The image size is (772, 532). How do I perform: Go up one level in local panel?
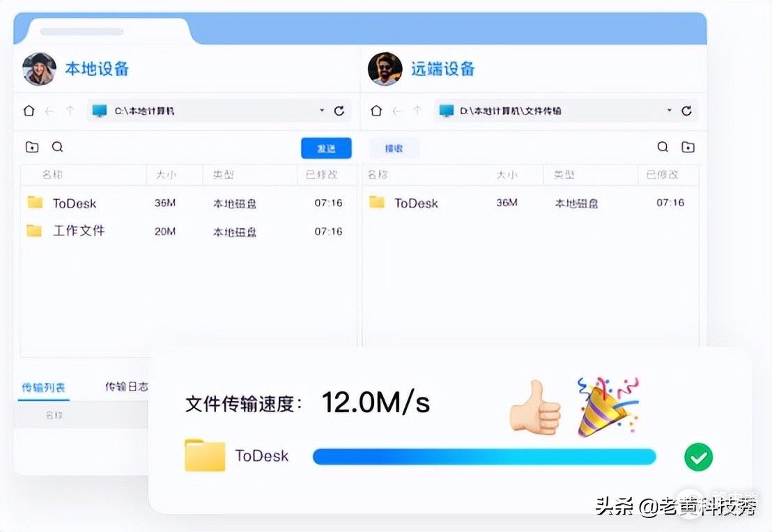(x=70, y=111)
